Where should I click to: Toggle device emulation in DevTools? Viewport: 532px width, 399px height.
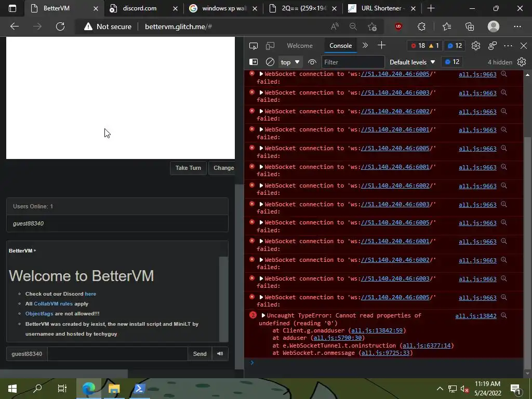point(270,46)
